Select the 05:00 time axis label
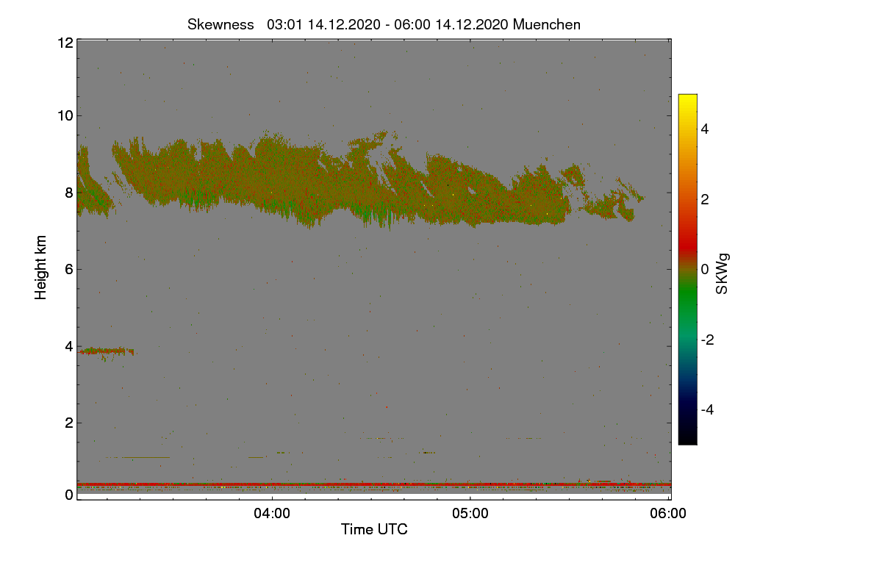This screenshot has width=882, height=588. coord(470,514)
